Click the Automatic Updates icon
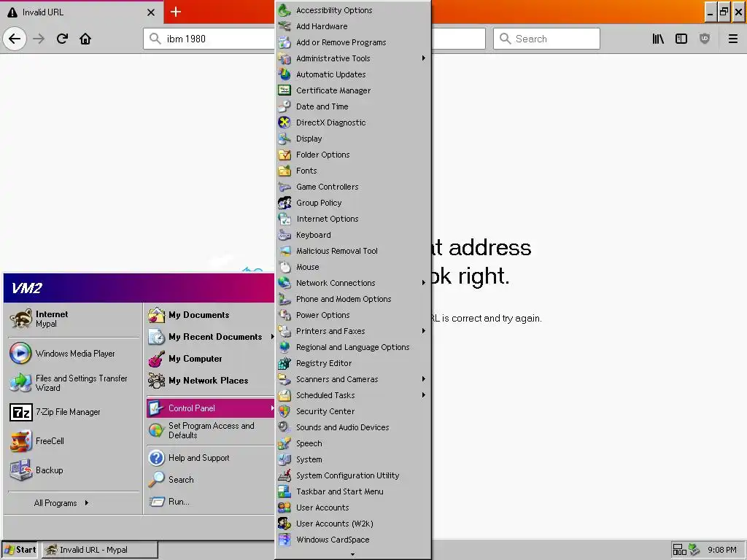 285,74
